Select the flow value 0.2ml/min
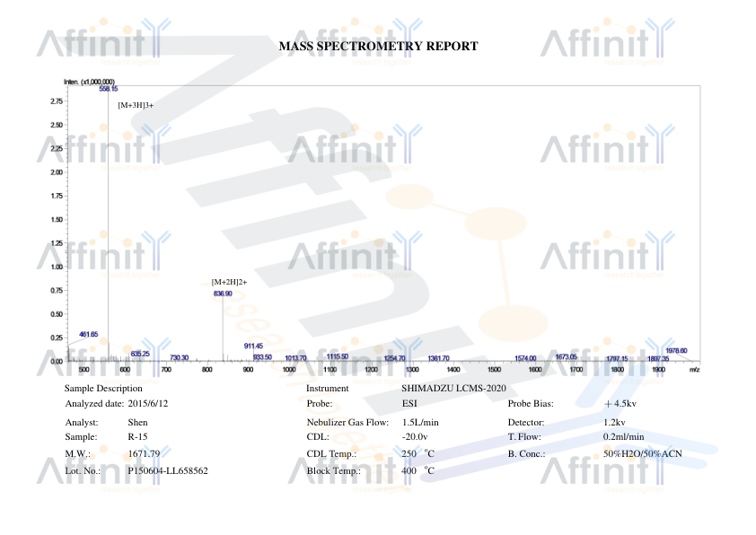 (623, 436)
